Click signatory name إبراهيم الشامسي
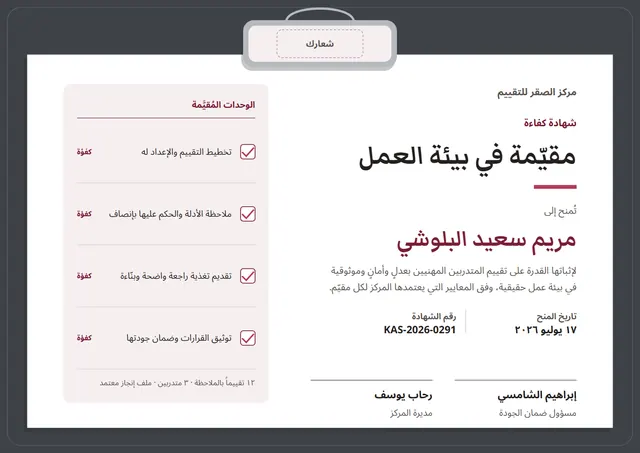This screenshot has height=453, width=640. click(x=537, y=395)
